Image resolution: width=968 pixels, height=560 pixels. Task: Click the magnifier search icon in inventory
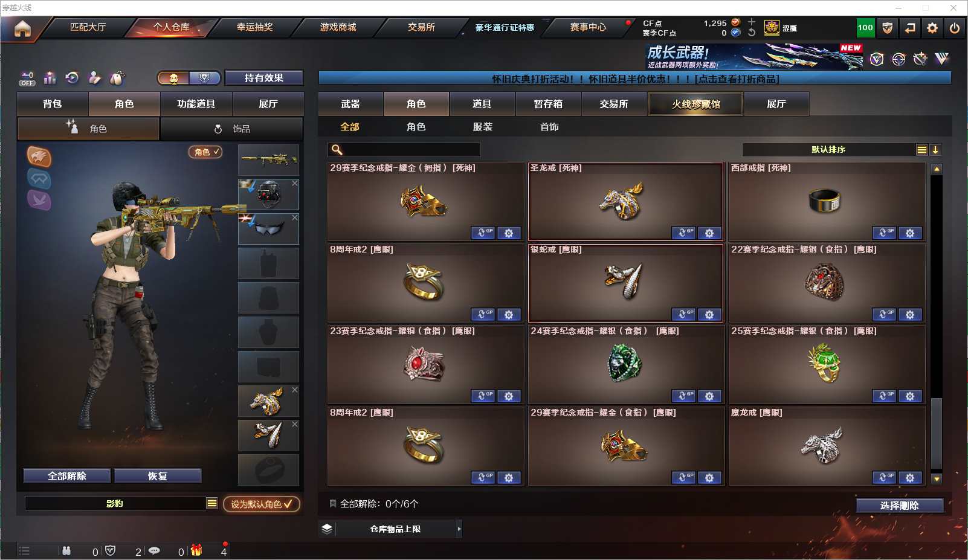click(x=337, y=150)
